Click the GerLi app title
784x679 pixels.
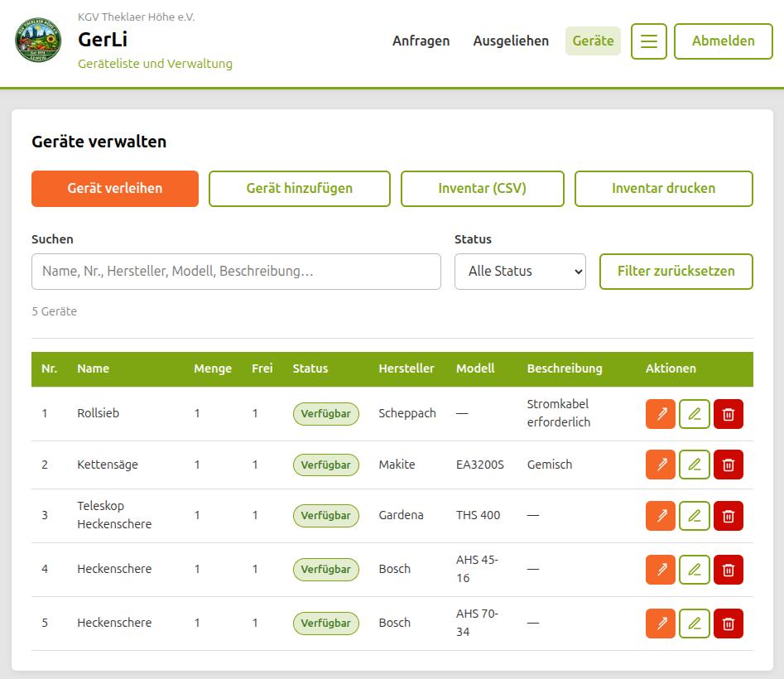tap(103, 40)
